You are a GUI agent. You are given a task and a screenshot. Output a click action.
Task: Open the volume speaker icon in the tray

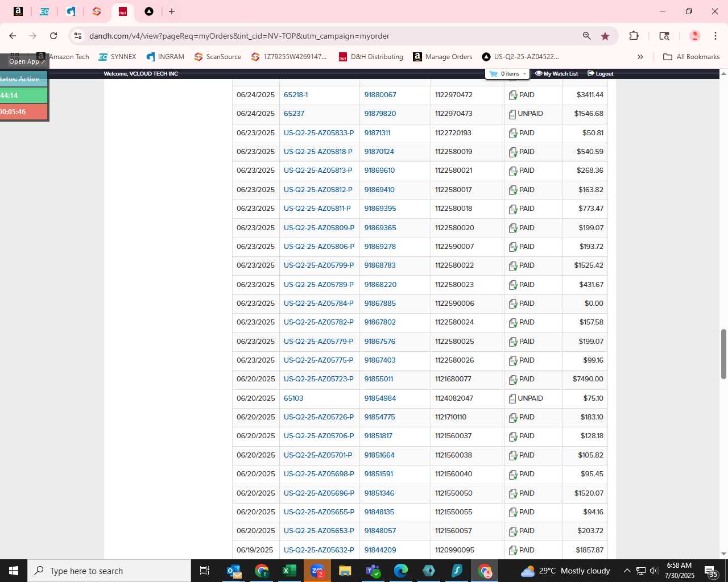point(654,571)
